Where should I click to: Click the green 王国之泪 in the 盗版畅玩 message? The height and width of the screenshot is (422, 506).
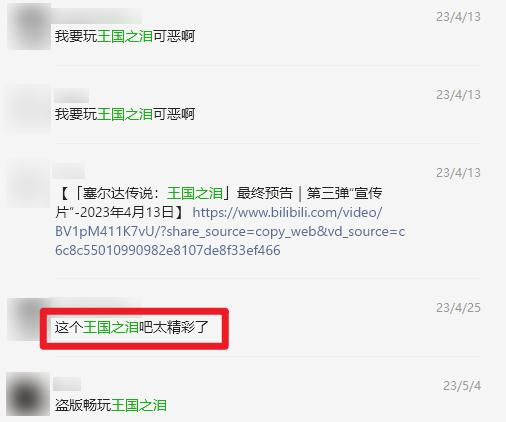pos(139,405)
